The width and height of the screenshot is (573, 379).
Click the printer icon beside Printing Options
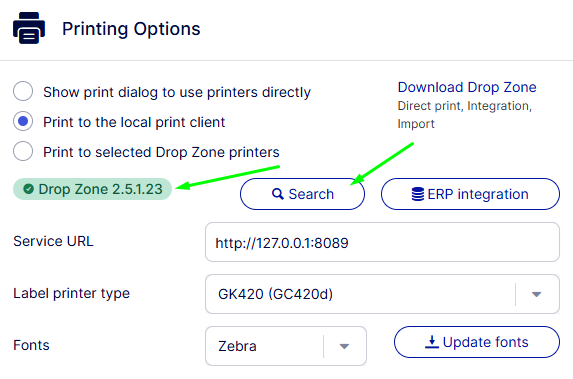(x=29, y=28)
